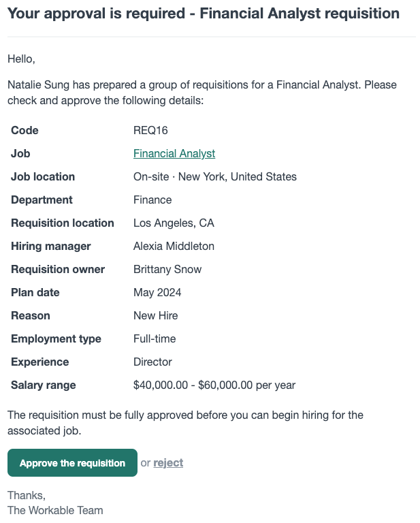
Task: Click the Los Angeles, CA requisition location
Action: coord(174,223)
